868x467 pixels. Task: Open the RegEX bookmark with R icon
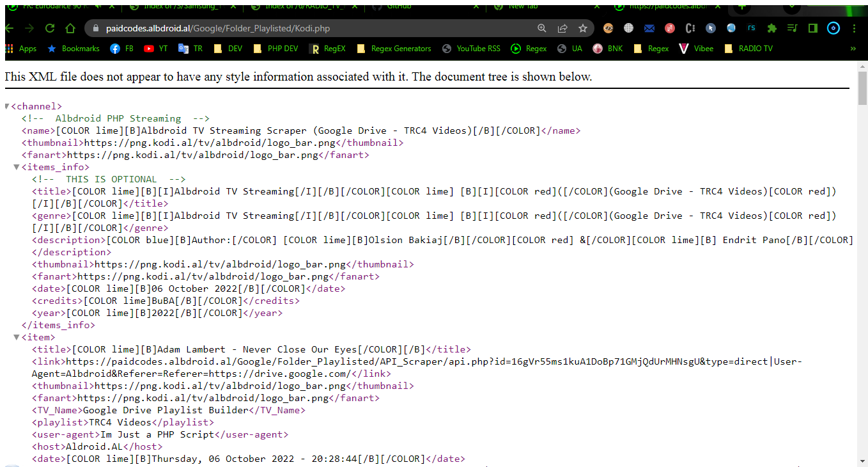click(x=327, y=49)
